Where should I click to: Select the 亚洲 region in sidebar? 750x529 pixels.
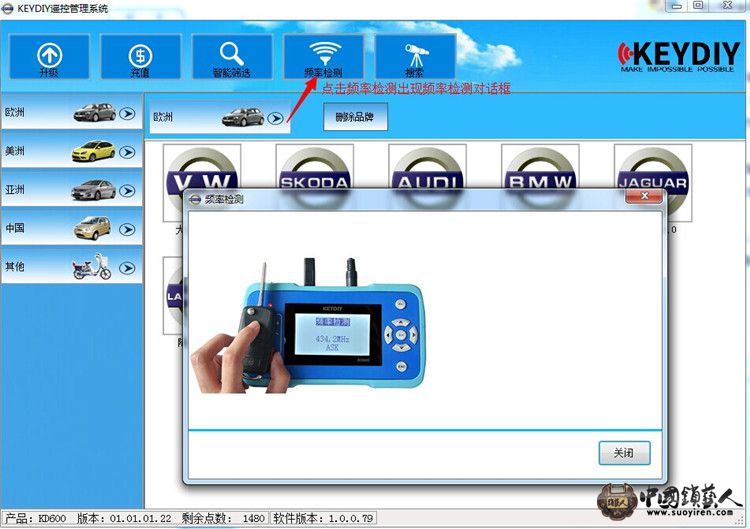click(x=72, y=190)
